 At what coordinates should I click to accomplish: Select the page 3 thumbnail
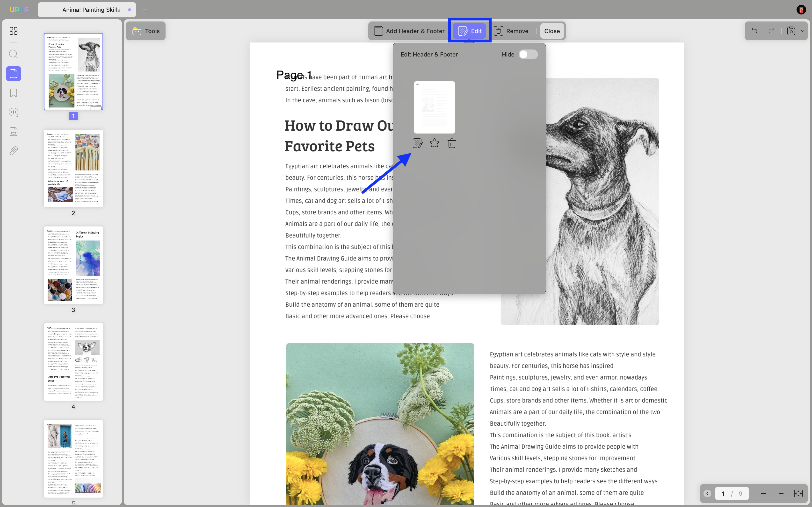[73, 265]
